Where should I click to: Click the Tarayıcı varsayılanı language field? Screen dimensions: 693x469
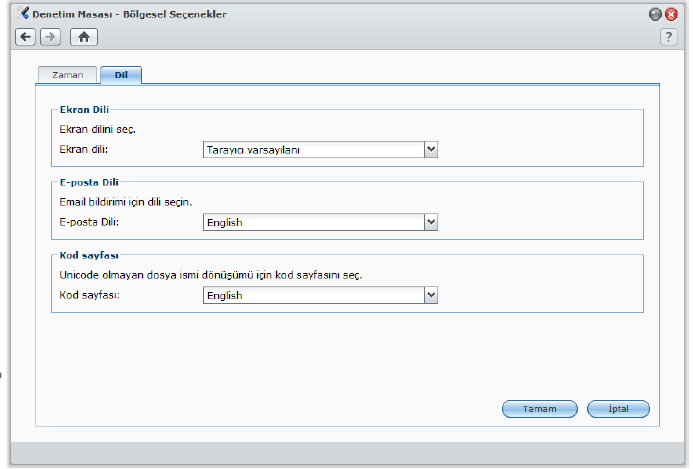click(x=312, y=149)
